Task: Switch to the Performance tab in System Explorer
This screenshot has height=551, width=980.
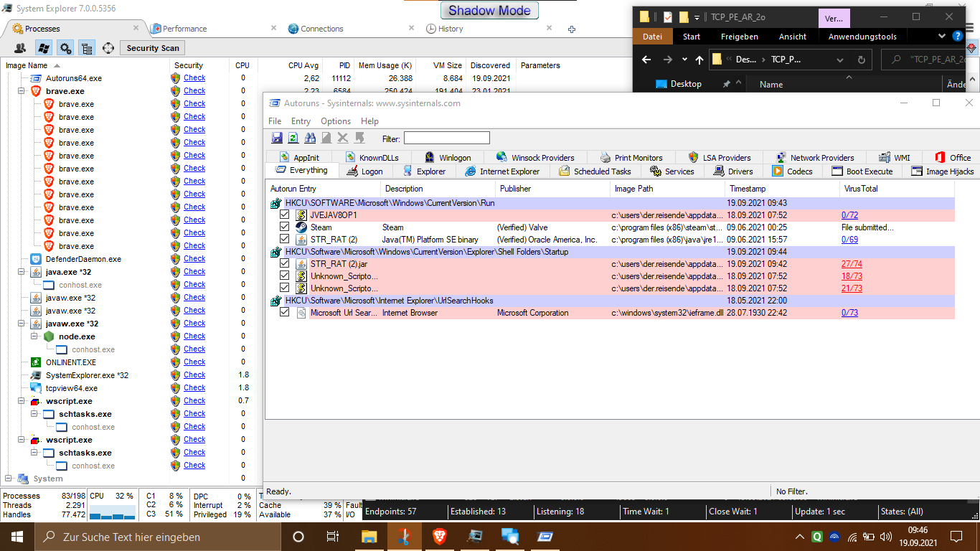Action: [x=184, y=29]
